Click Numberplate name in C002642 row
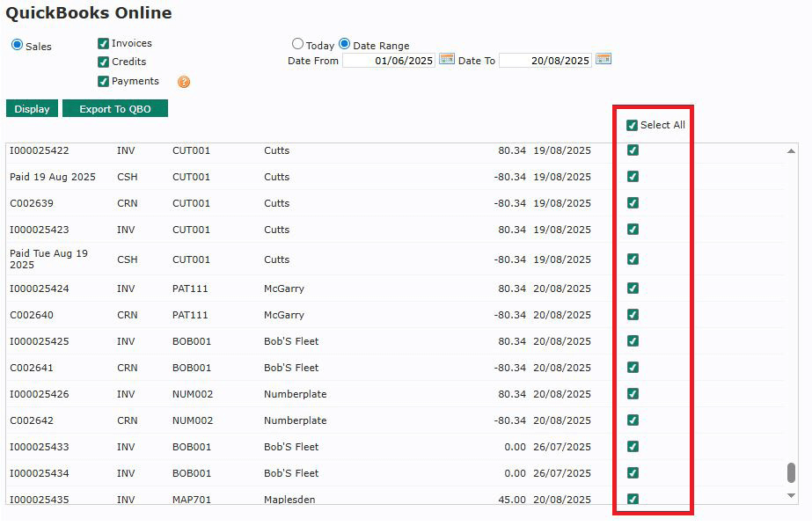The image size is (812, 526). 296,421
